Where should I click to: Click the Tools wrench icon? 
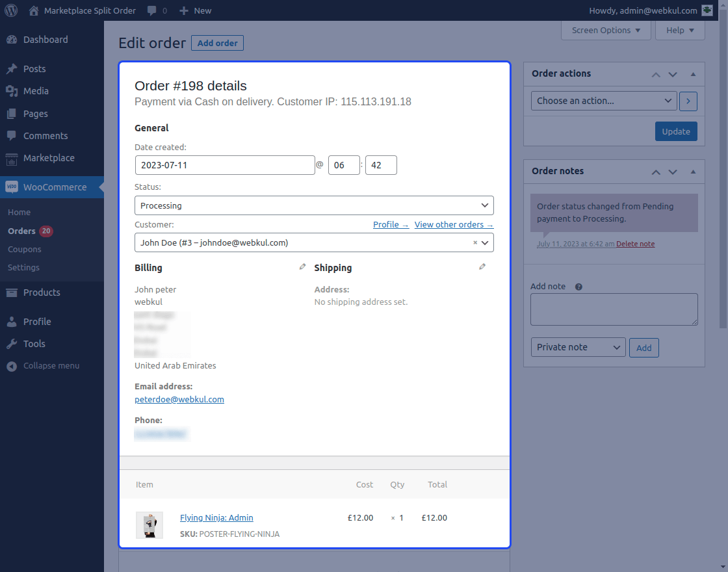click(12, 344)
